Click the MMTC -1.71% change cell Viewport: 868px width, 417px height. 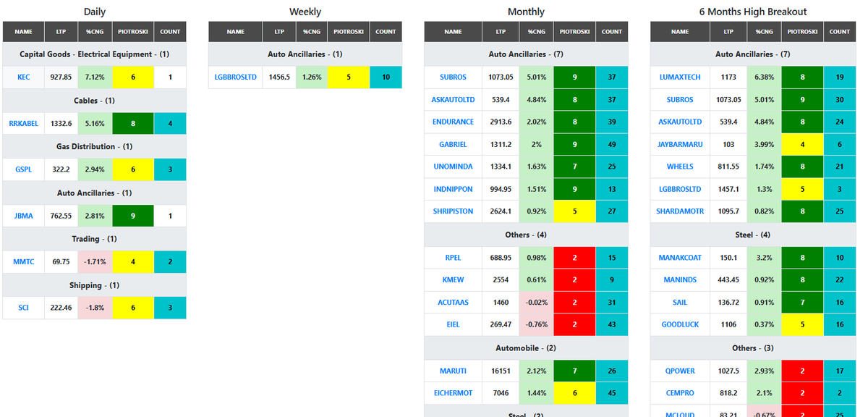pyautogui.click(x=94, y=262)
